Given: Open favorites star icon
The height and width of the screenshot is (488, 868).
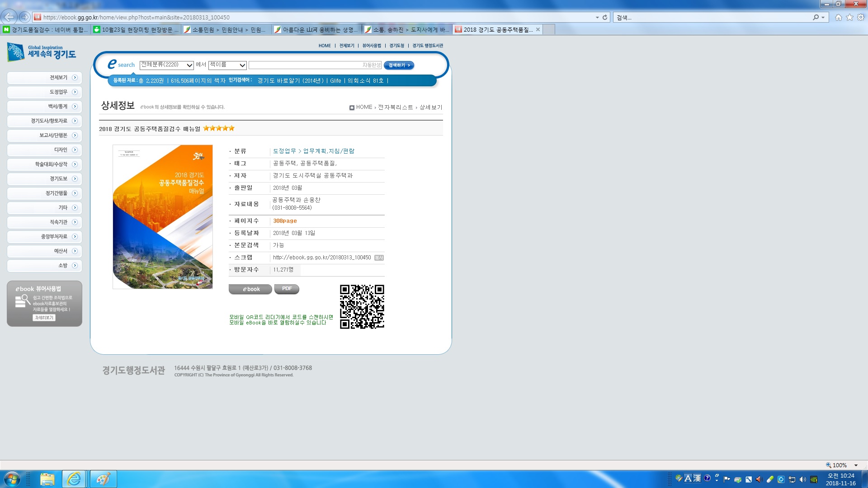Looking at the screenshot, I should (849, 17).
